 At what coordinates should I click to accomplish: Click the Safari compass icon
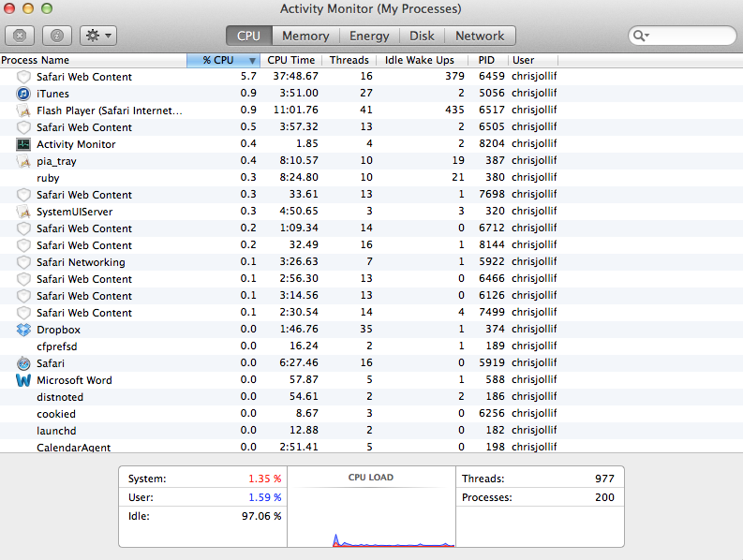click(x=23, y=363)
